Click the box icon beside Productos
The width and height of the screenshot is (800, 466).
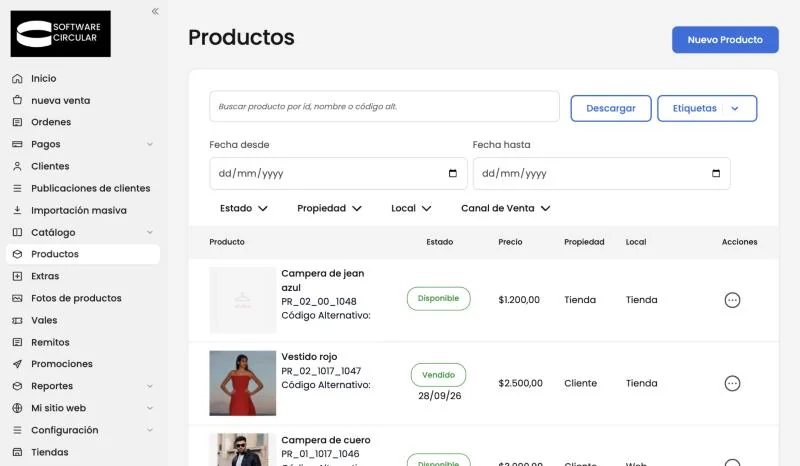(x=17, y=254)
